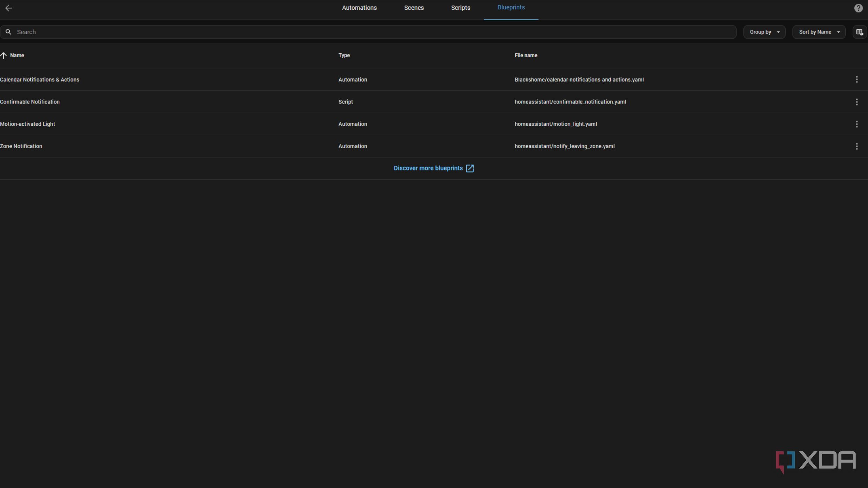868x488 pixels.
Task: Open menu for Zone Notification row
Action: click(856, 146)
